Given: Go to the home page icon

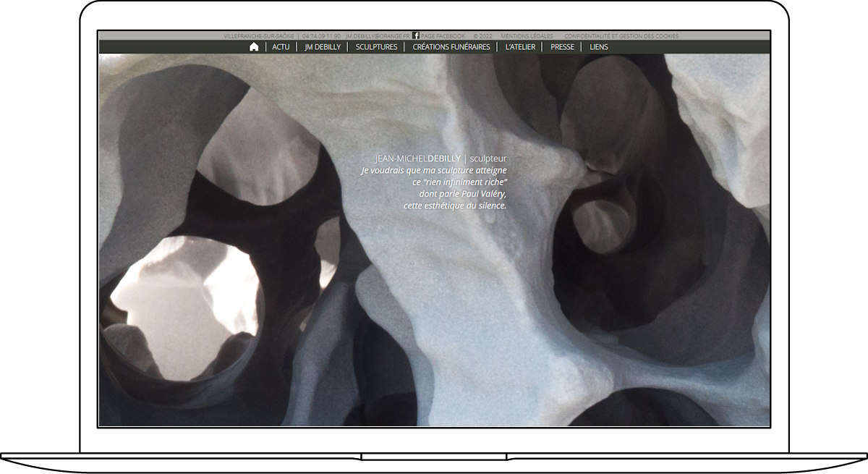Looking at the screenshot, I should 254,47.
